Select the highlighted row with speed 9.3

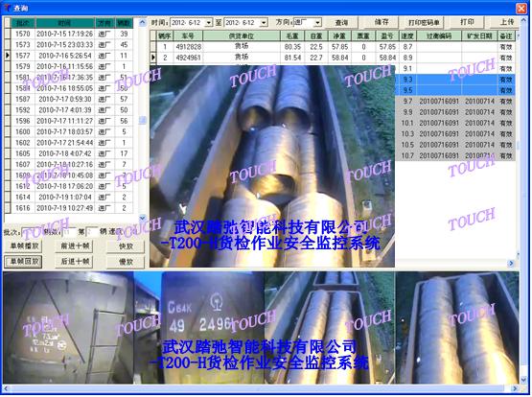(x=455, y=80)
